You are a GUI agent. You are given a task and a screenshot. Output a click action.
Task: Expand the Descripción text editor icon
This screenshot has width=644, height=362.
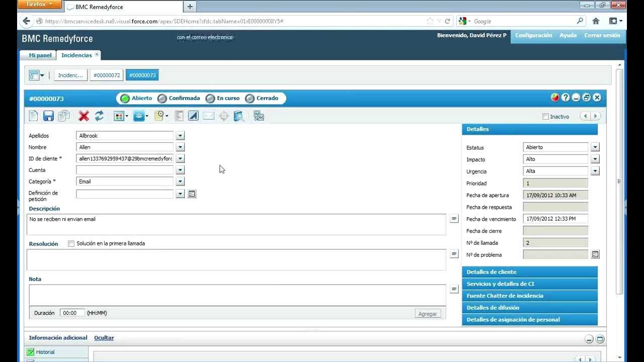coord(454,219)
